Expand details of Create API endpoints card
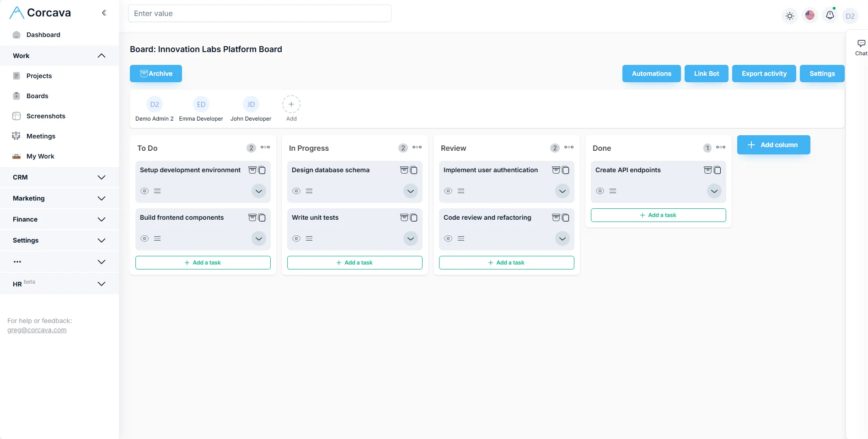 point(714,191)
